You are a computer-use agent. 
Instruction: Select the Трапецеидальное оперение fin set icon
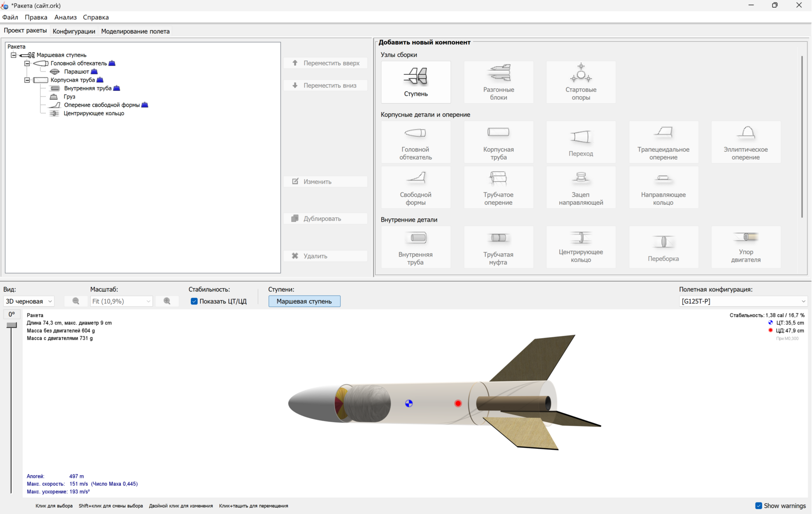(663, 142)
